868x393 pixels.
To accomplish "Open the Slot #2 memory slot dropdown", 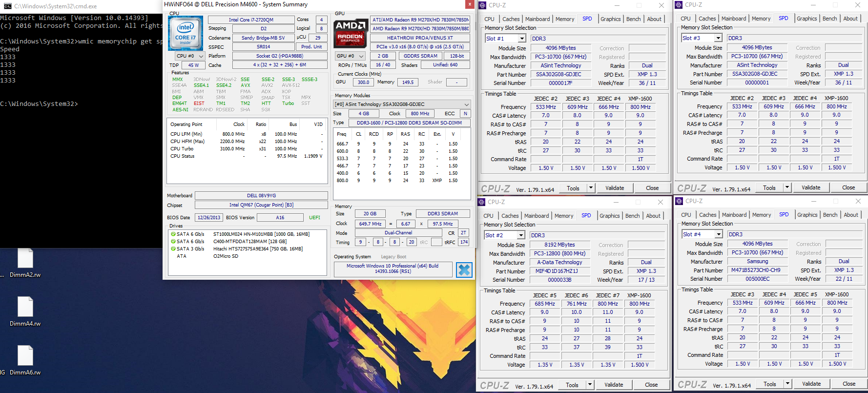I will click(x=521, y=235).
